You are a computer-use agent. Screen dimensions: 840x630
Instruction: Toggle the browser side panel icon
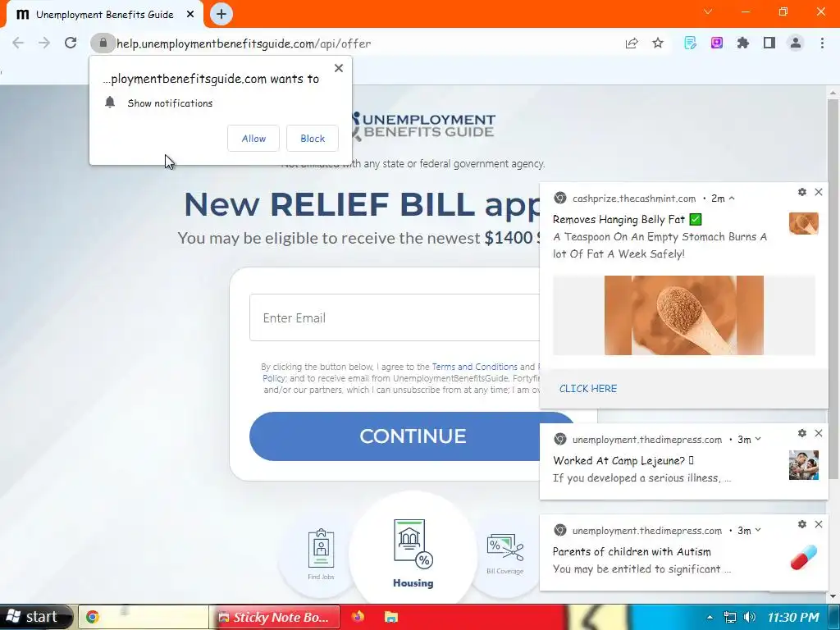[769, 43]
